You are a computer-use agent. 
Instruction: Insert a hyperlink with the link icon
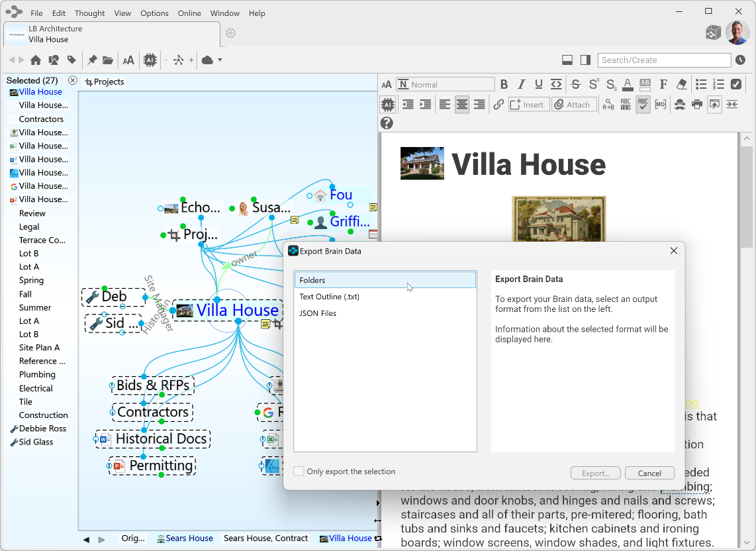[498, 105]
